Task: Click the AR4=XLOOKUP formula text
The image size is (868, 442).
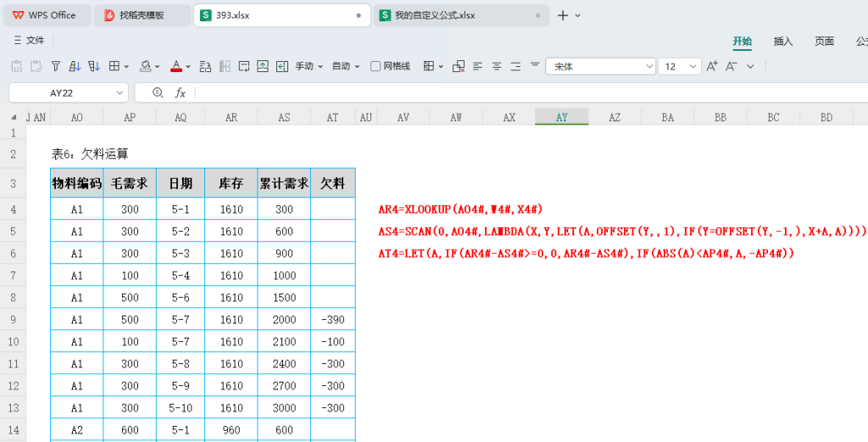Action: click(461, 210)
